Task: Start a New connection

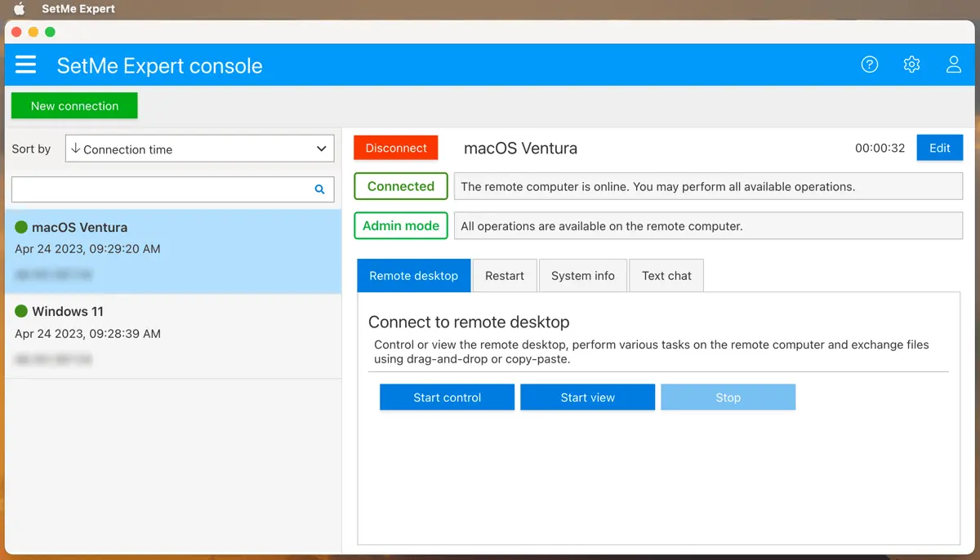Action: click(74, 106)
